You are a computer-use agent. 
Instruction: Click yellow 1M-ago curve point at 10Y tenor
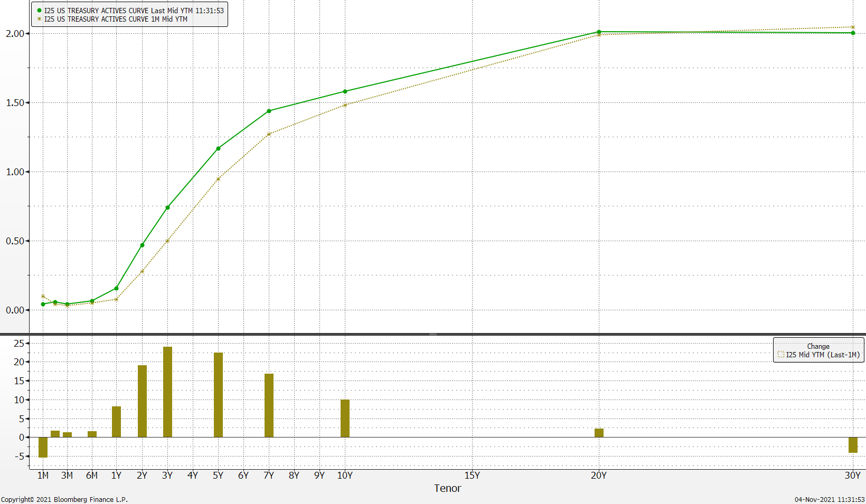point(345,105)
